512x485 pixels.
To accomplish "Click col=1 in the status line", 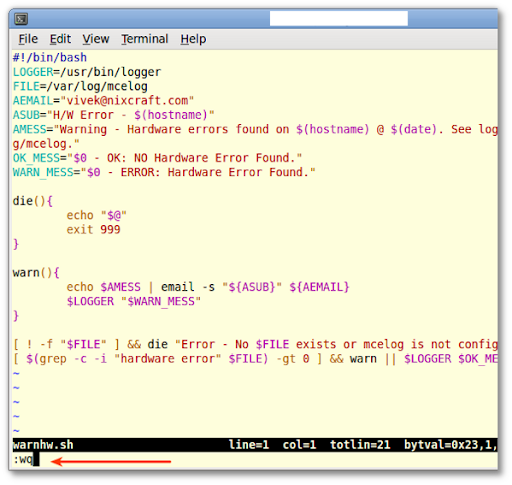I will [x=299, y=445].
